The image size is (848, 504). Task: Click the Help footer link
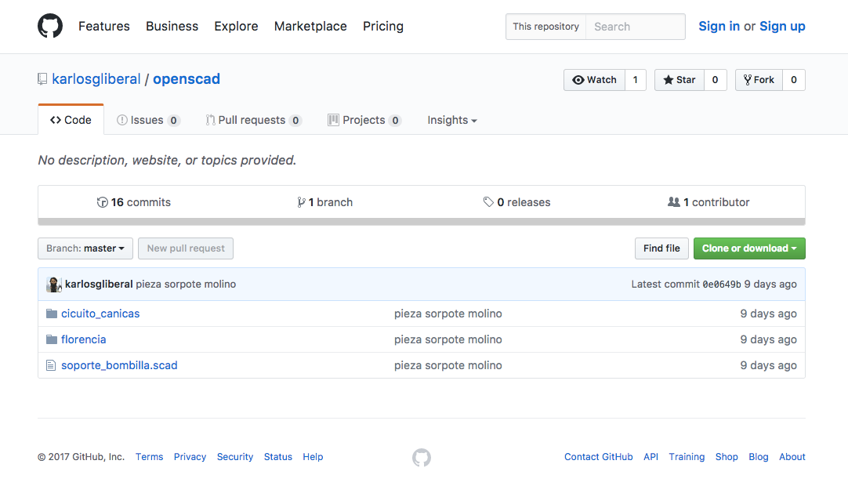(313, 457)
